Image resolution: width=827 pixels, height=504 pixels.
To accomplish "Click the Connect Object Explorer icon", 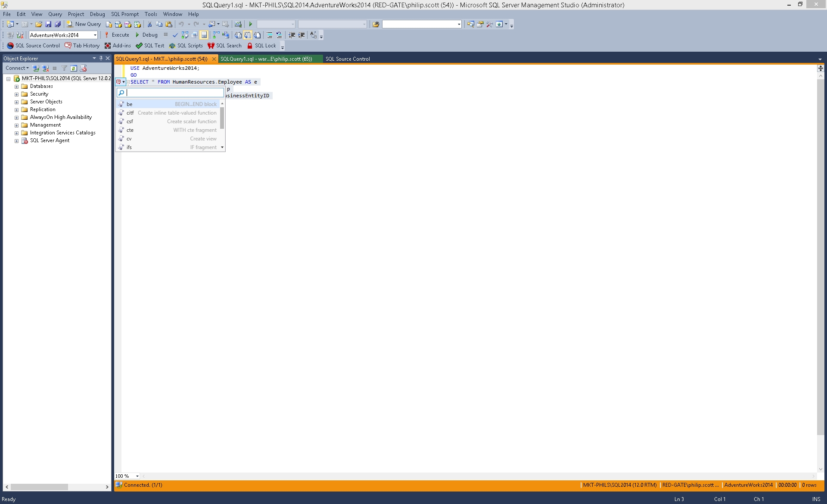I will click(x=36, y=68).
